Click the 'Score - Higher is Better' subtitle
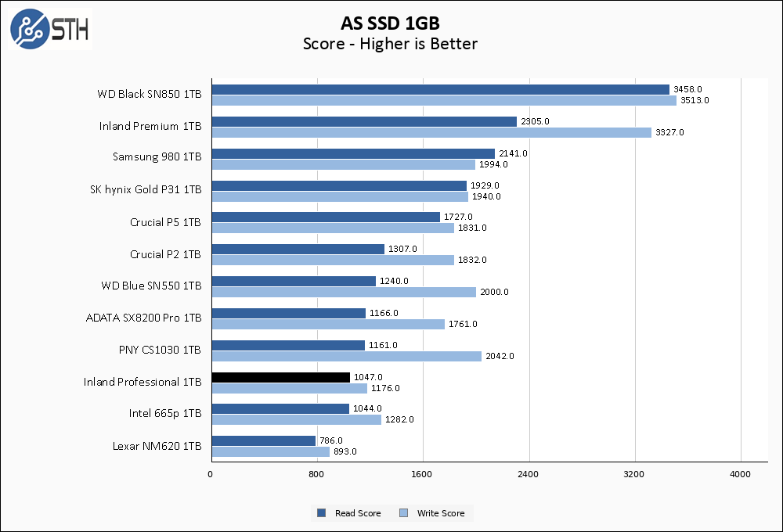 pyautogui.click(x=390, y=44)
